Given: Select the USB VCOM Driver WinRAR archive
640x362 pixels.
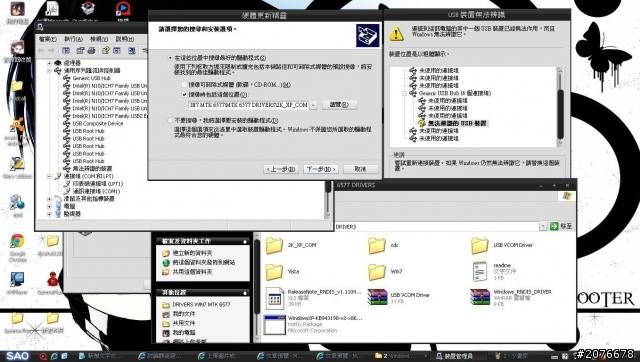Looking at the screenshot, I should click(x=377, y=297).
